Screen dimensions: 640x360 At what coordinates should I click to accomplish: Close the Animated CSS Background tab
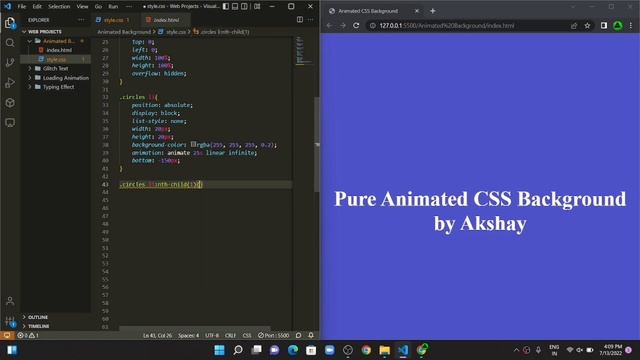[417, 11]
